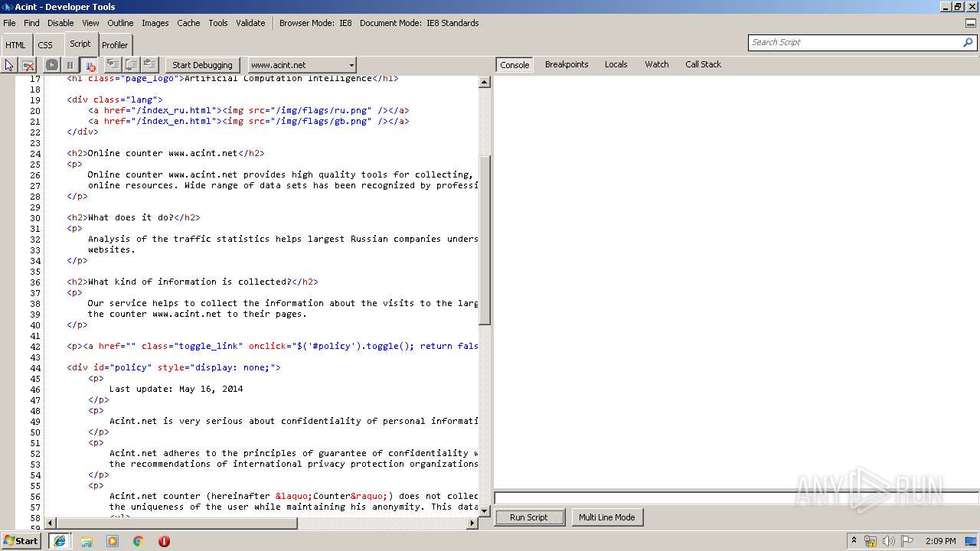Click the source horizontal scrollbar thumb
980x551 pixels.
pos(177,523)
